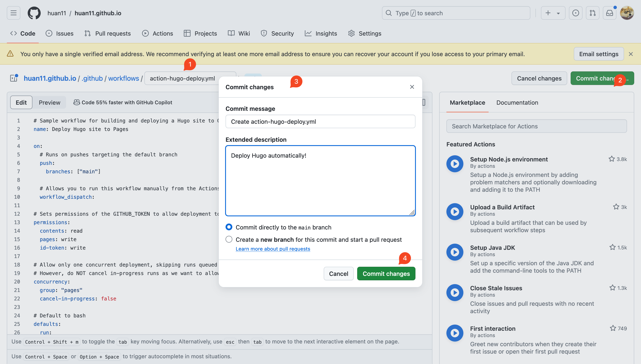The height and width of the screenshot is (364, 641).
Task: Star the Setup Java JDK action
Action: click(x=612, y=247)
